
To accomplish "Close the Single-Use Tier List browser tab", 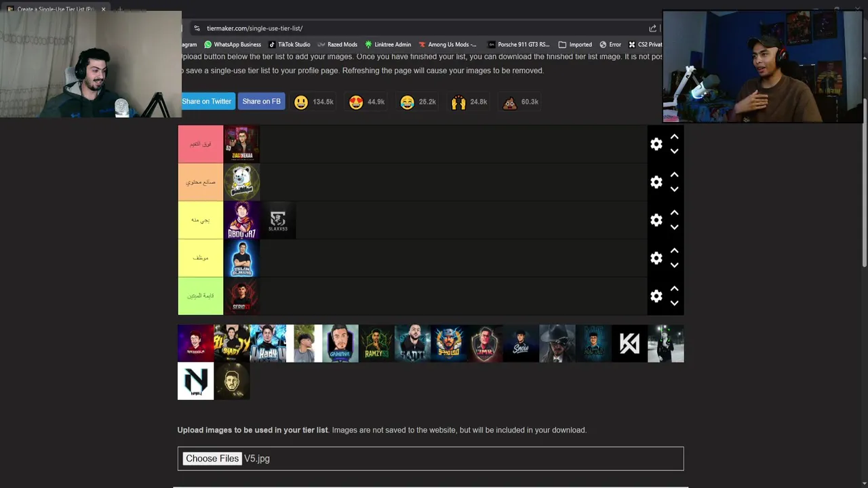I will pyautogui.click(x=103, y=9).
